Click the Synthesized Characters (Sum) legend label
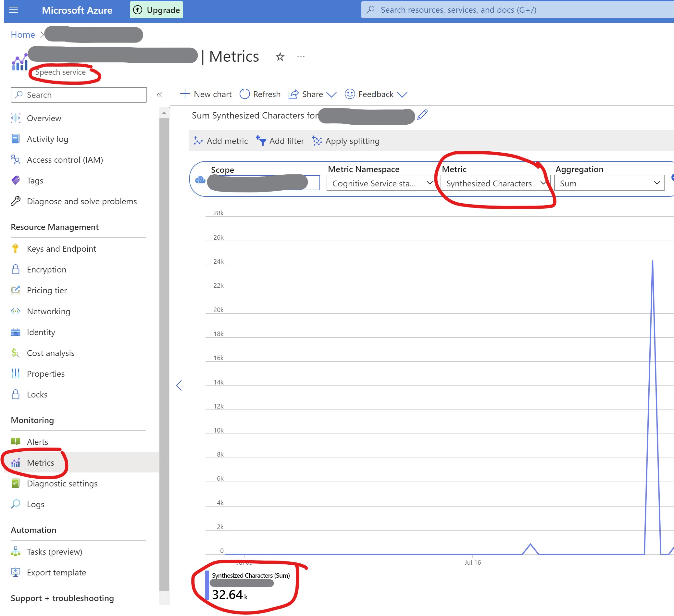Screen dimensions: 674x616 [251, 575]
